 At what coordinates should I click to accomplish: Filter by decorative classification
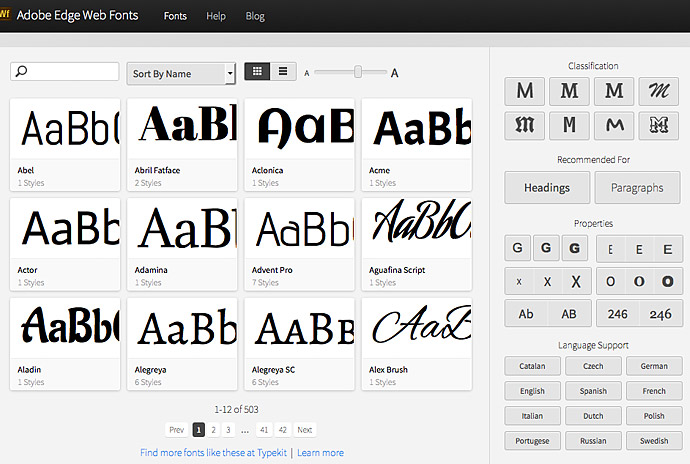[x=658, y=125]
